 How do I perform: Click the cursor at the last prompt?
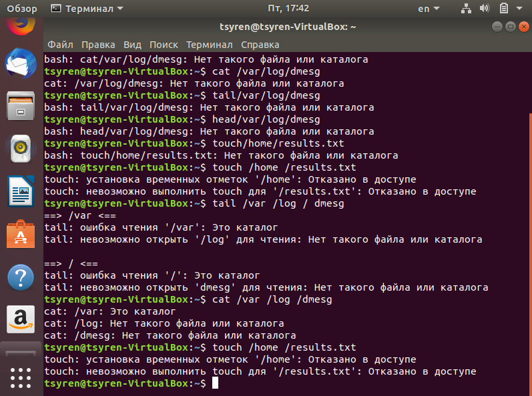[215, 383]
